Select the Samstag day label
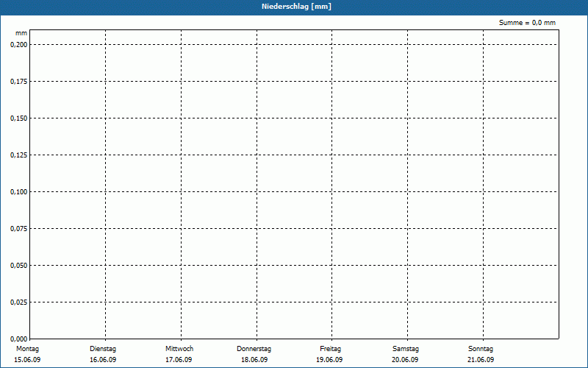The height and width of the screenshot is (368, 588). point(406,349)
